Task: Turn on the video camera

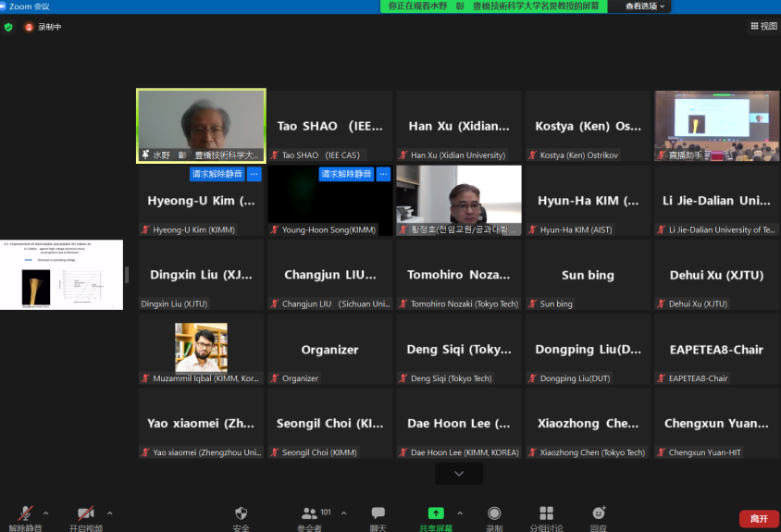Action: click(85, 514)
